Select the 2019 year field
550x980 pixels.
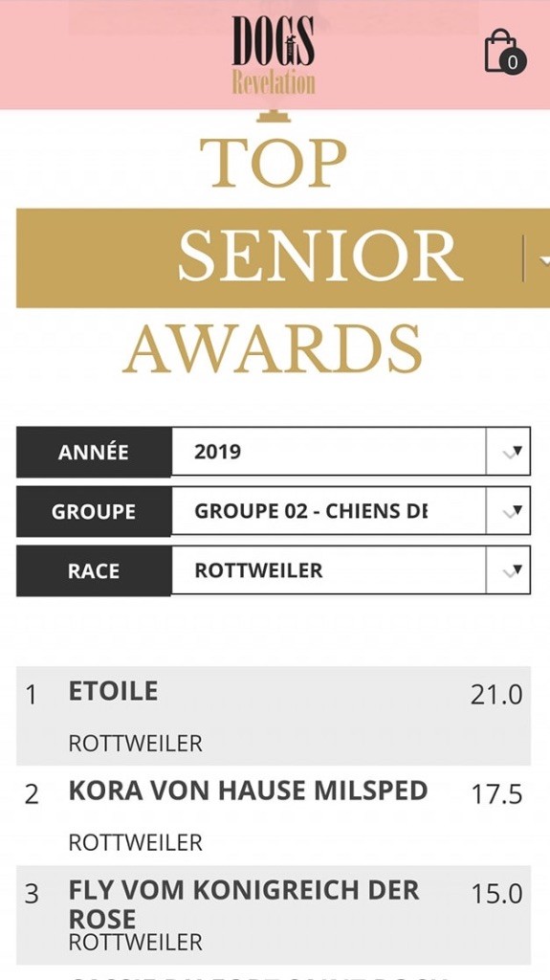tap(329, 452)
